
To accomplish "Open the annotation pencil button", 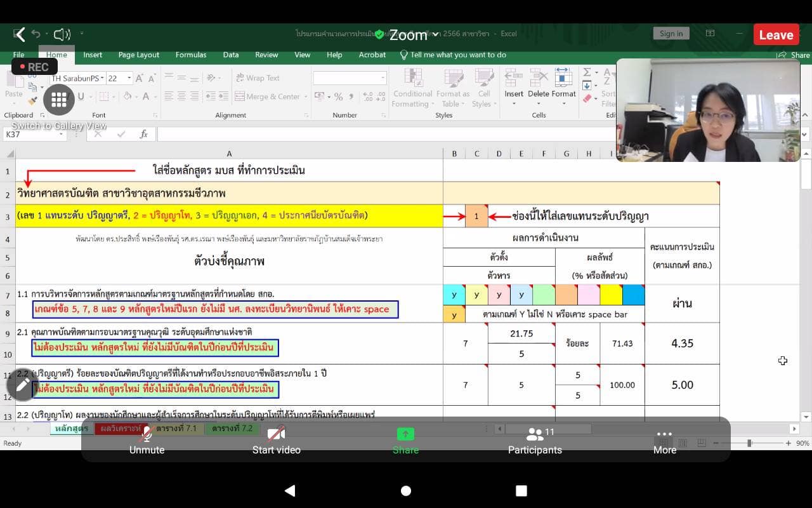I will [23, 385].
